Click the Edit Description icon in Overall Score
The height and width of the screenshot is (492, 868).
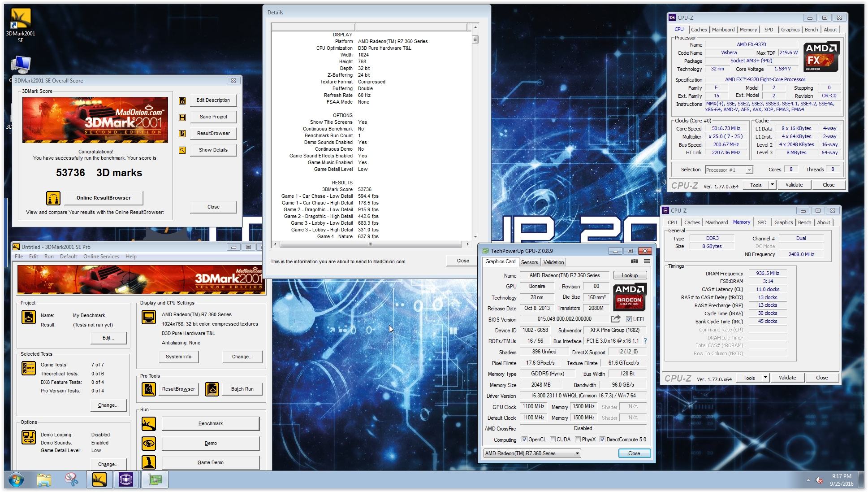click(182, 100)
